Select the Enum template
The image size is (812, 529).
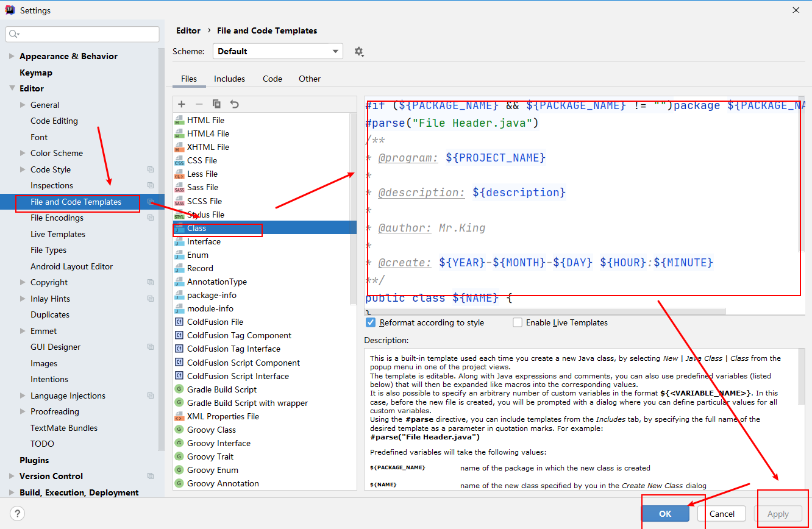198,255
